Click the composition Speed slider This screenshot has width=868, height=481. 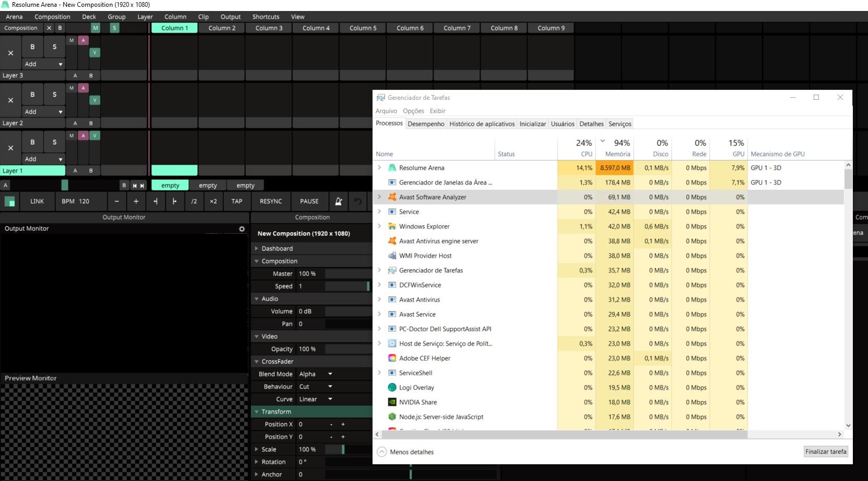pyautogui.click(x=347, y=287)
